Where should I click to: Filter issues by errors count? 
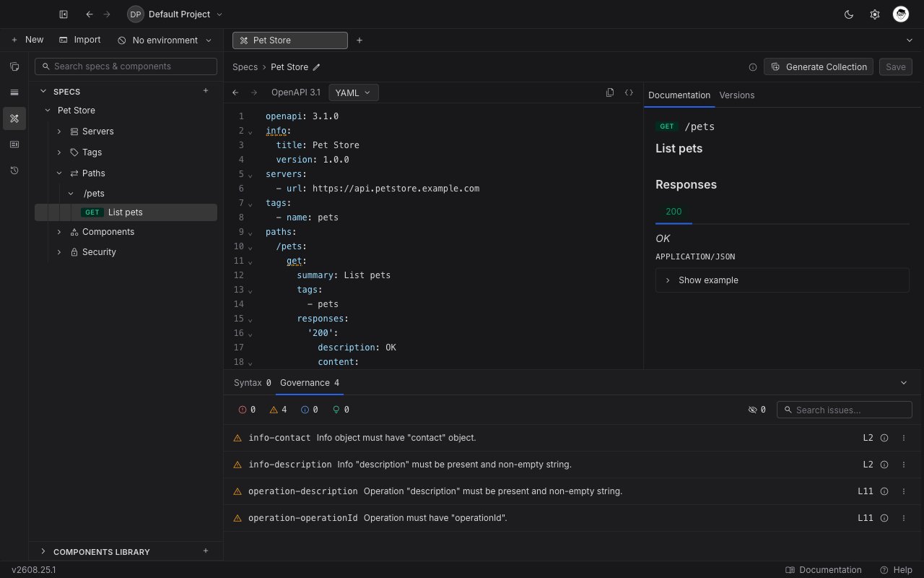[247, 410]
